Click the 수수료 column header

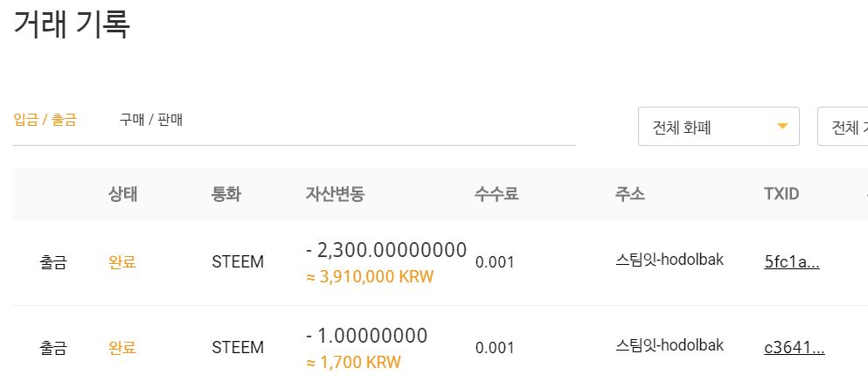[x=496, y=194]
